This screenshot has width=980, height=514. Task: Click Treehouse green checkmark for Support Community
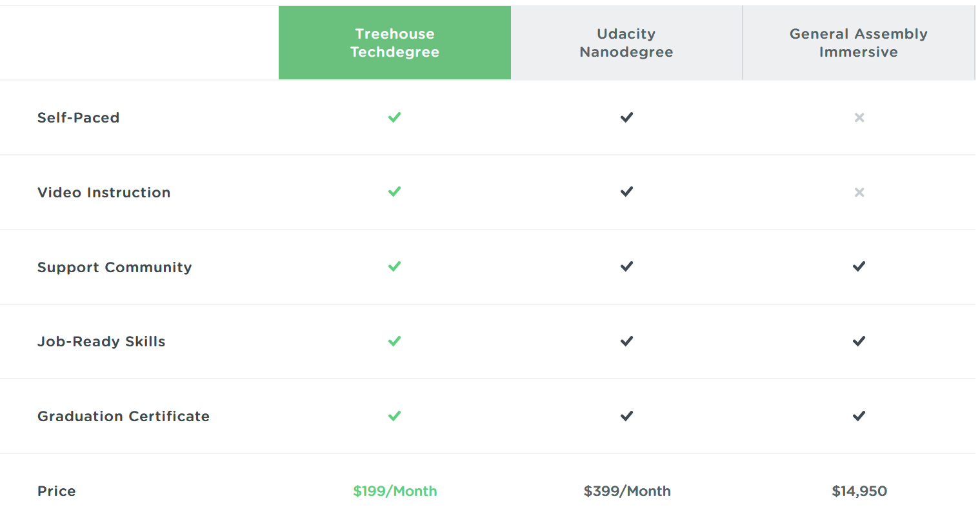pos(394,266)
